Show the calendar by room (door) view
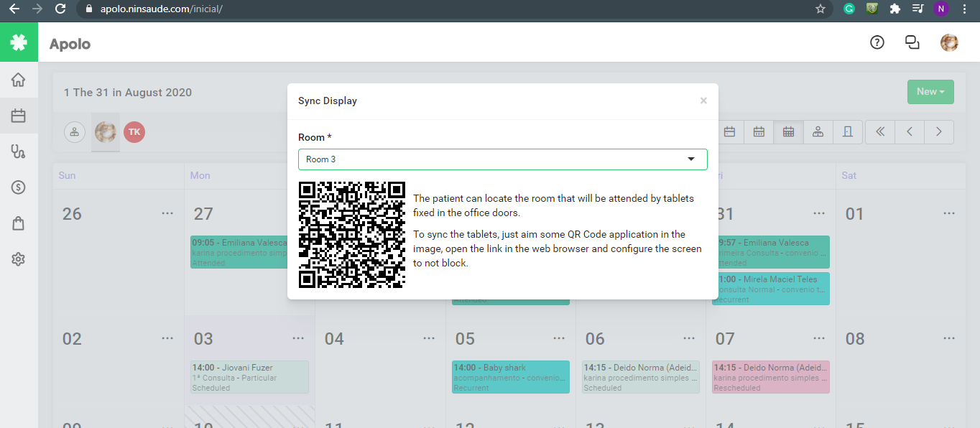Image resolution: width=980 pixels, height=428 pixels. [847, 131]
